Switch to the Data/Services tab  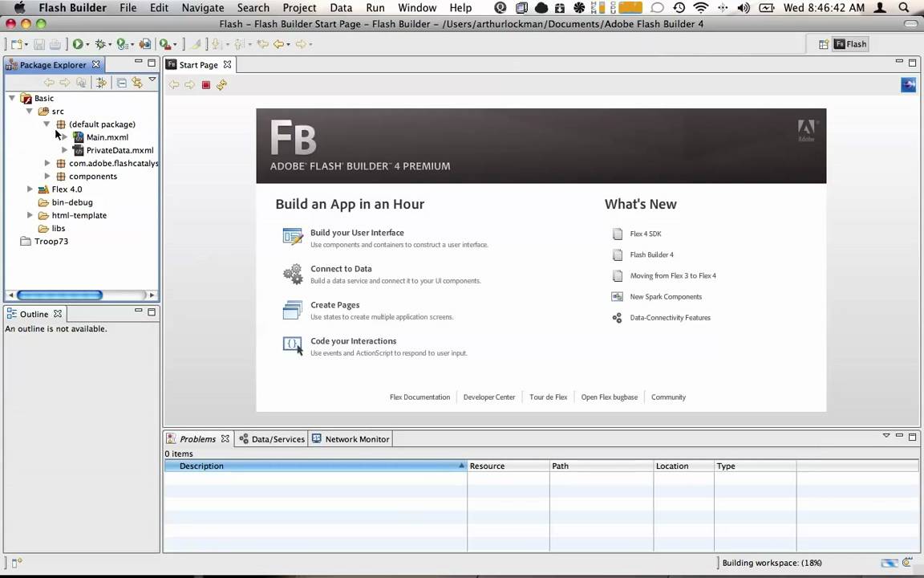click(x=272, y=439)
